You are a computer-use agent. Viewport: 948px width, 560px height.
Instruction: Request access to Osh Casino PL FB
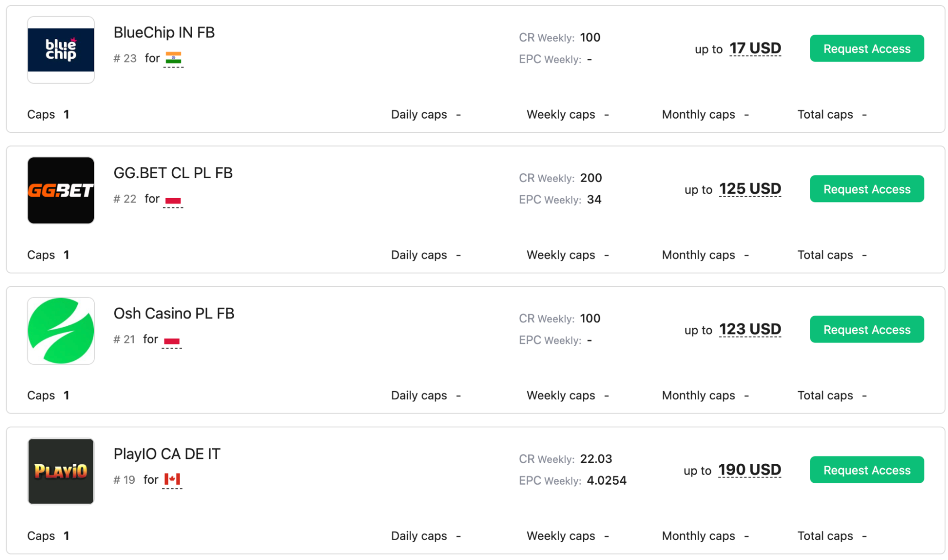click(866, 330)
